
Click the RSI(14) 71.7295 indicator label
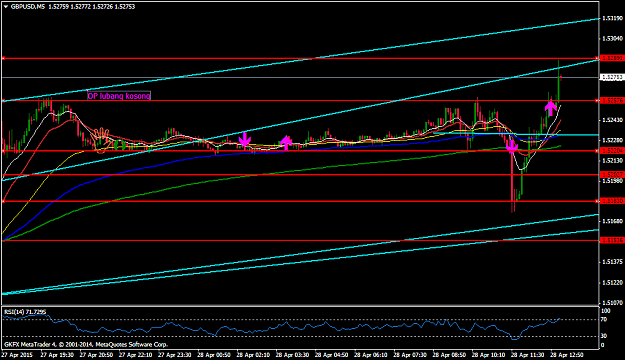click(25, 311)
